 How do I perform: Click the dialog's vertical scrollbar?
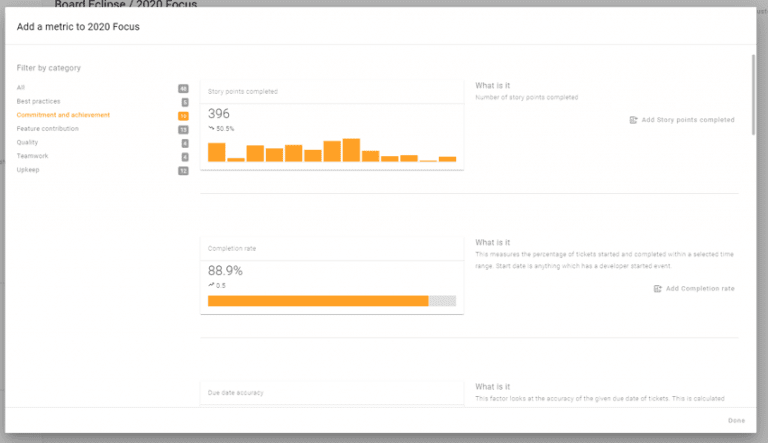pyautogui.click(x=753, y=95)
